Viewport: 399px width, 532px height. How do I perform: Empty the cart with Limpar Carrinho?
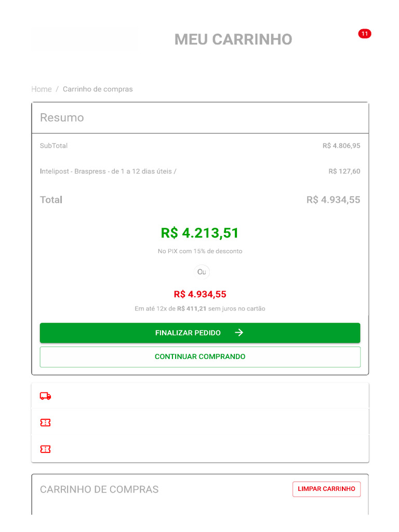coord(326,489)
